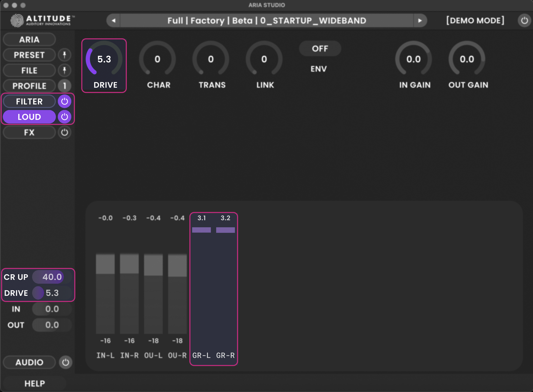Toggle the ENV OFF selector

320,48
